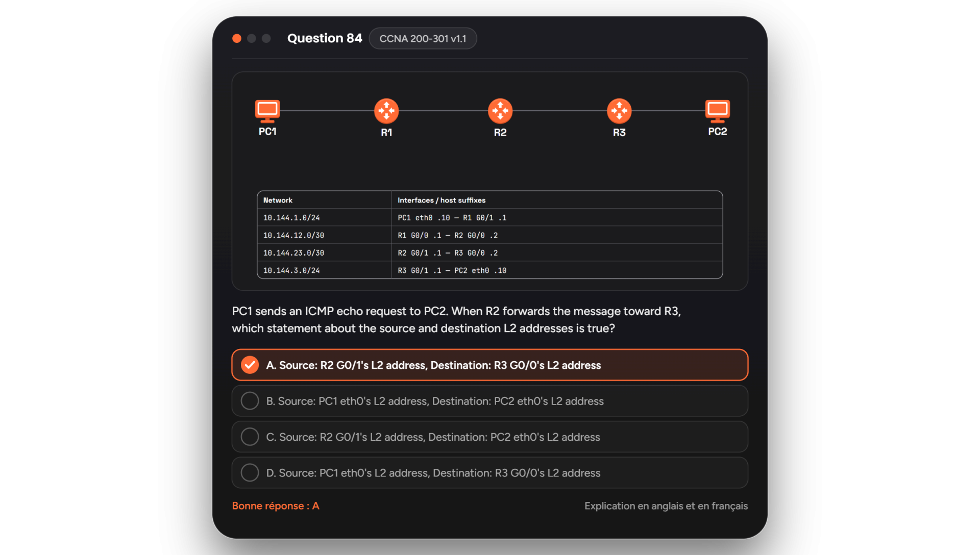Click the PC2 computer icon
The height and width of the screenshot is (555, 980).
pyautogui.click(x=718, y=111)
